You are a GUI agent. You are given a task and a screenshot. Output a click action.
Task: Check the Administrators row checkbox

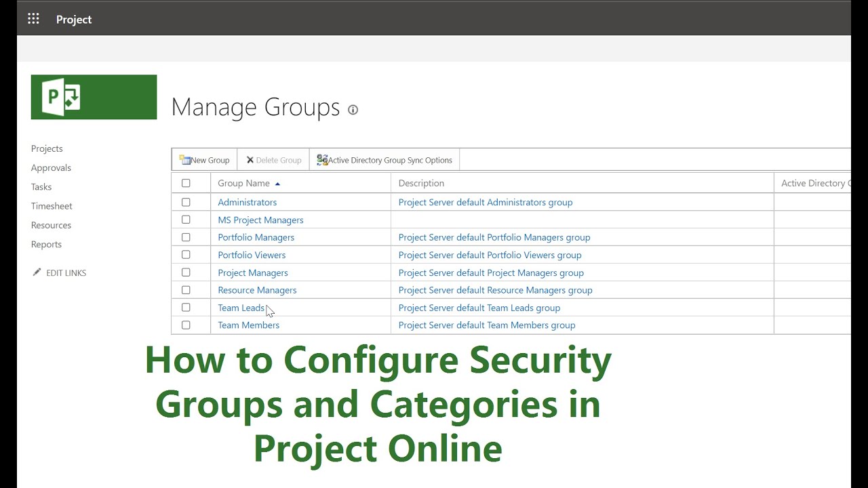click(186, 202)
